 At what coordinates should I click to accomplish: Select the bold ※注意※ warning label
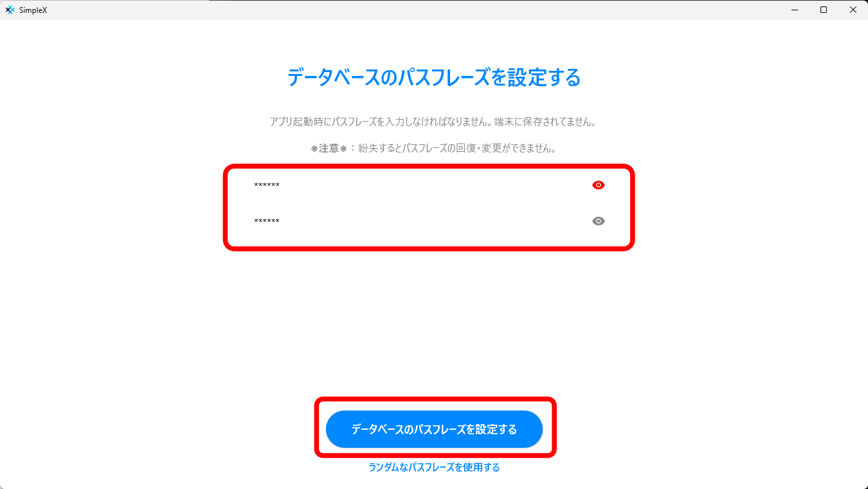tap(329, 148)
